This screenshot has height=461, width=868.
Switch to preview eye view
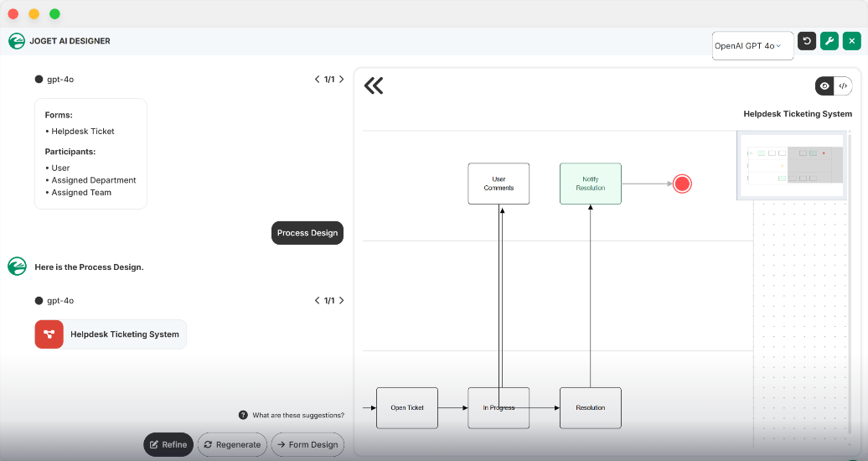[x=825, y=85]
